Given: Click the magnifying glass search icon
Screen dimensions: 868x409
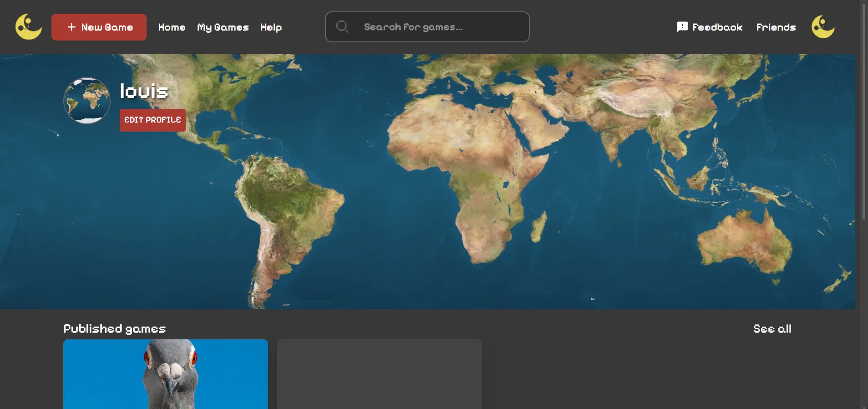Looking at the screenshot, I should [x=342, y=27].
